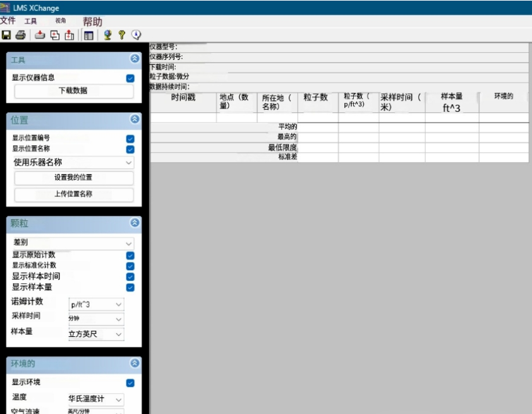This screenshot has width=532, height=414.
Task: Open the 文件 menu
Action: point(8,20)
